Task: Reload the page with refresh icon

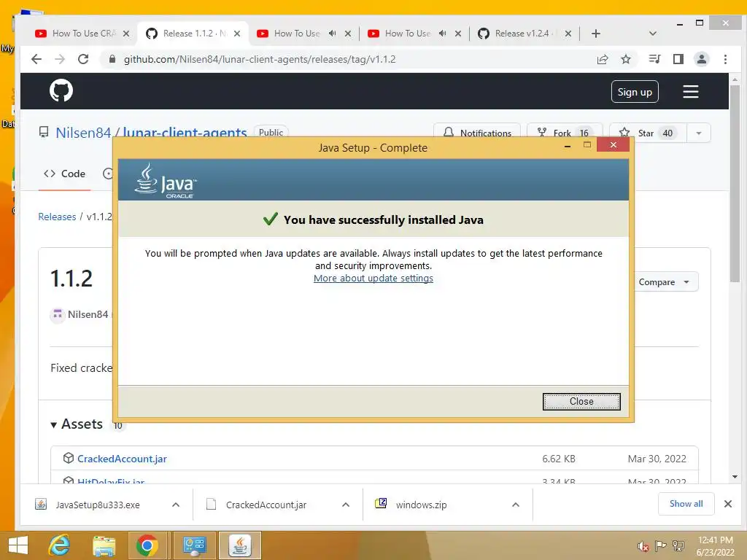Action: 83,59
